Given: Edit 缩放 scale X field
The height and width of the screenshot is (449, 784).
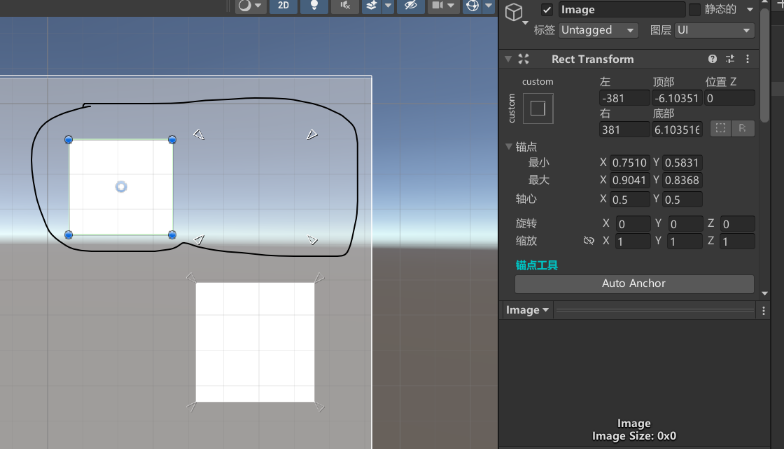Looking at the screenshot, I should 632,242.
